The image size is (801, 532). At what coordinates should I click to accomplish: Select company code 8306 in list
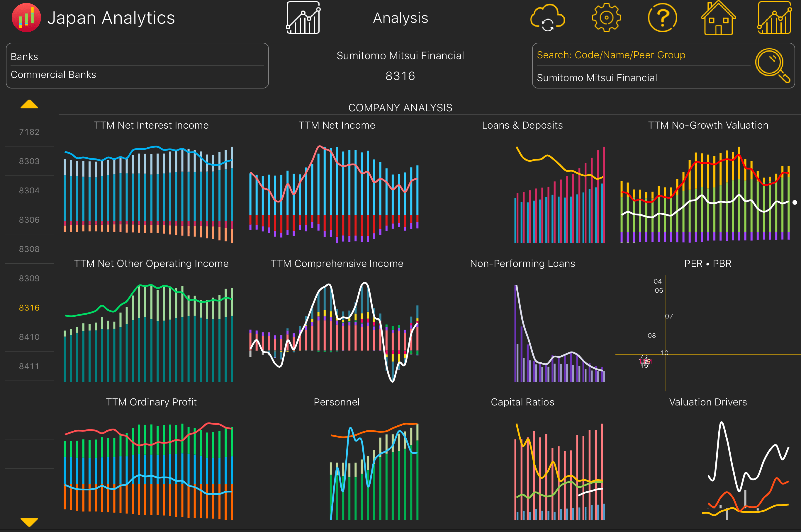(29, 220)
